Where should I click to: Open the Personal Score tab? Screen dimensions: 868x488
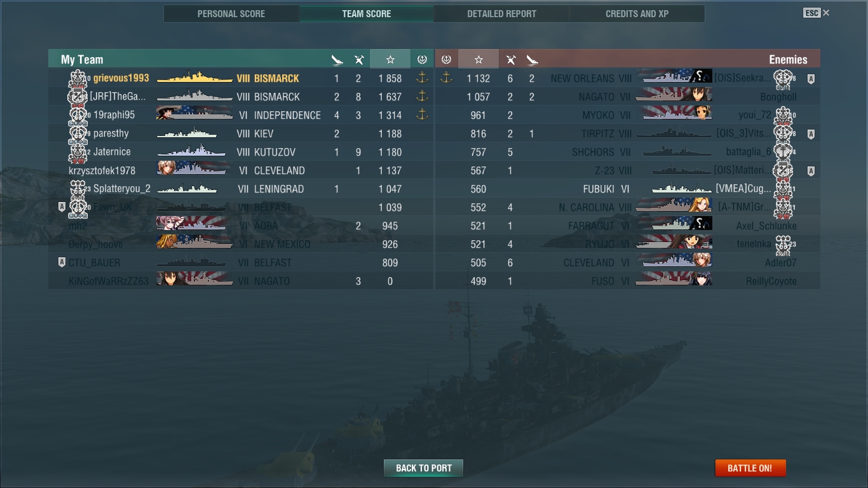(x=231, y=13)
